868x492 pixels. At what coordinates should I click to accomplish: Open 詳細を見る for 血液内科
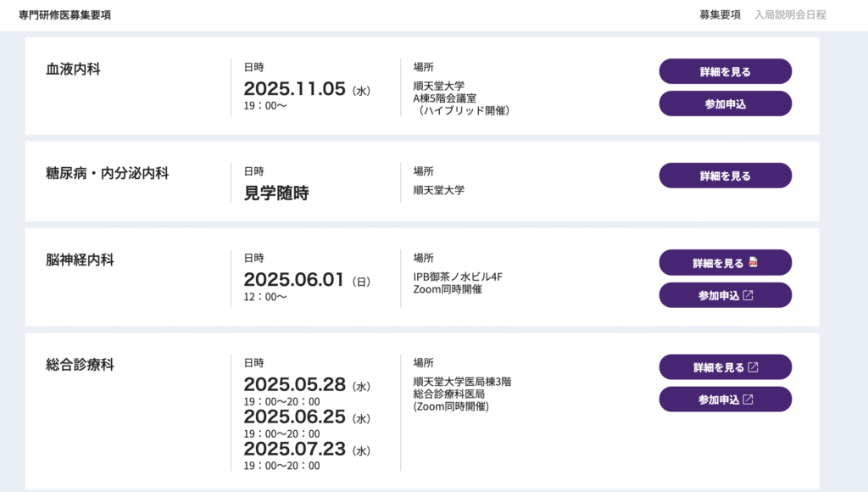[x=725, y=72]
